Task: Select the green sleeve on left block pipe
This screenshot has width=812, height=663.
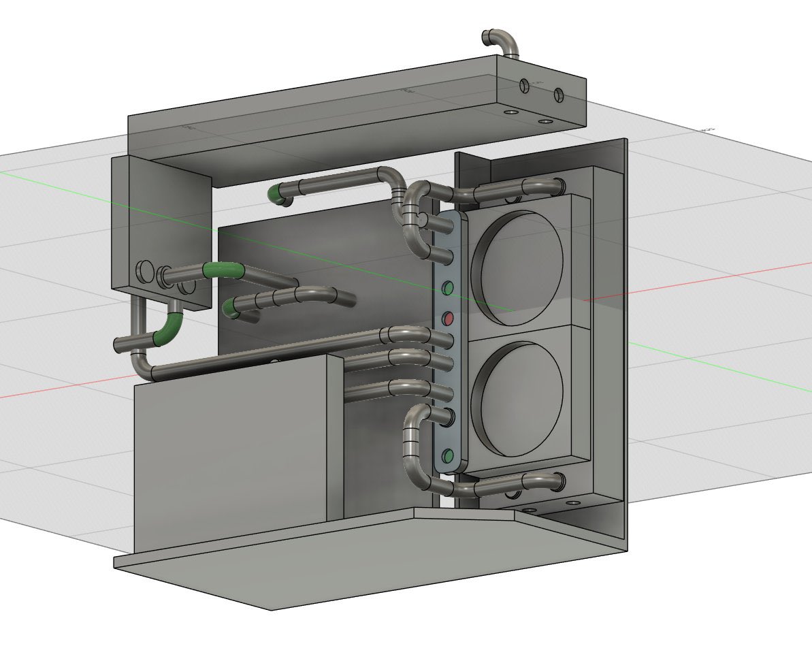Action: pos(224,270)
